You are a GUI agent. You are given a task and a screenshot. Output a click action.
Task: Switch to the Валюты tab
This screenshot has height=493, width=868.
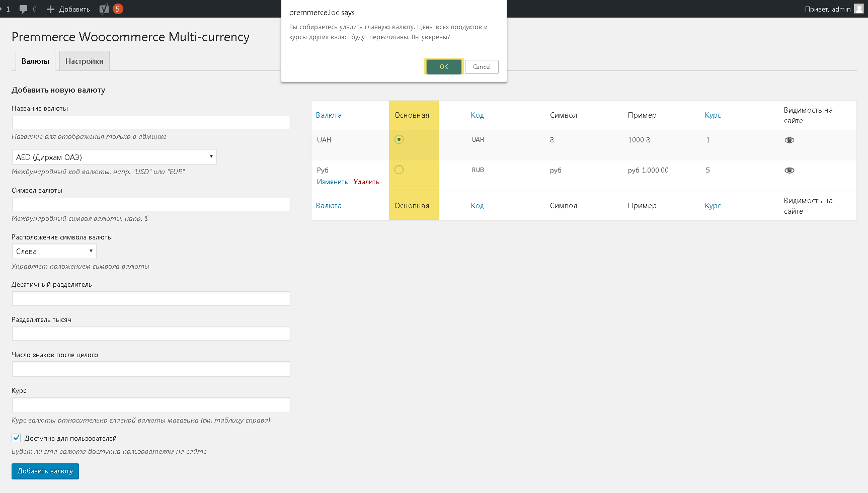pos(35,61)
